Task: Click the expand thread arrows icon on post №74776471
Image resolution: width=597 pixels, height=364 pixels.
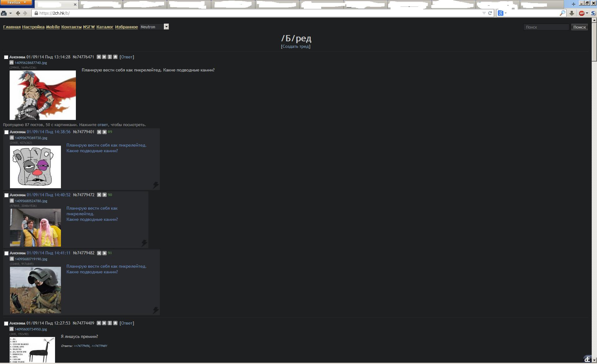Action: click(110, 57)
